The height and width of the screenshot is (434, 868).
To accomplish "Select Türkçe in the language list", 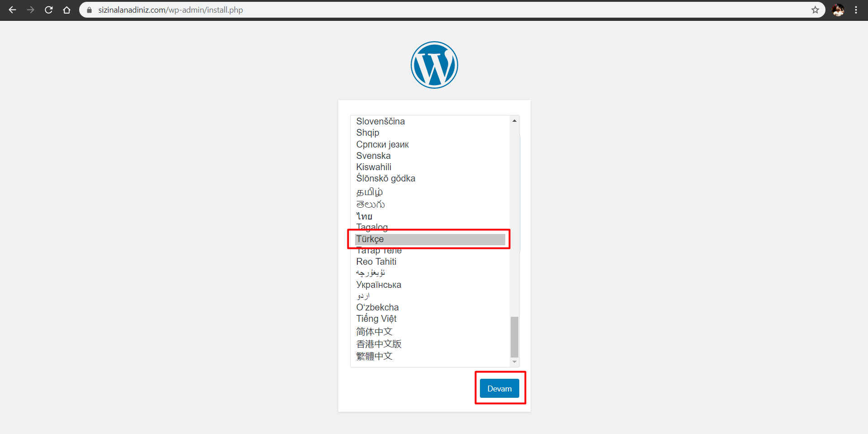I will pyautogui.click(x=430, y=239).
